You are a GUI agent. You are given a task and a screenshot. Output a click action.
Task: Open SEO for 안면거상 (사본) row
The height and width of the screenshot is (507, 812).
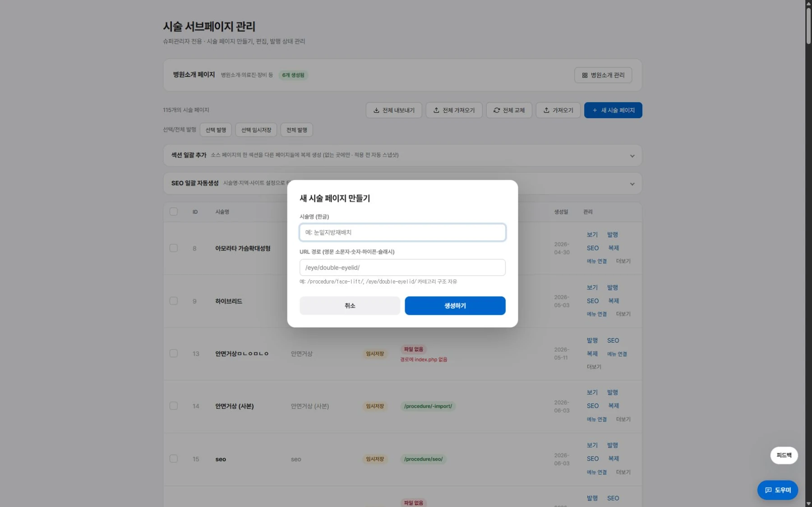pos(593,406)
